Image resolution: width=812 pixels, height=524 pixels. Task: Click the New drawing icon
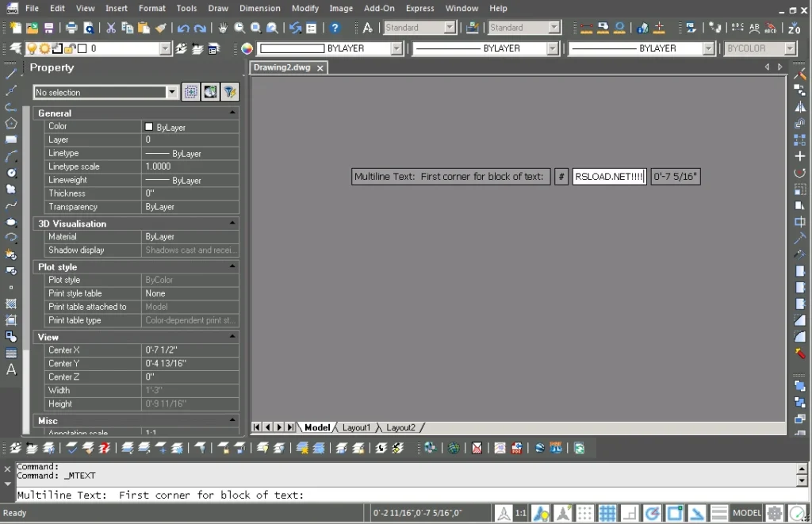tap(16, 28)
